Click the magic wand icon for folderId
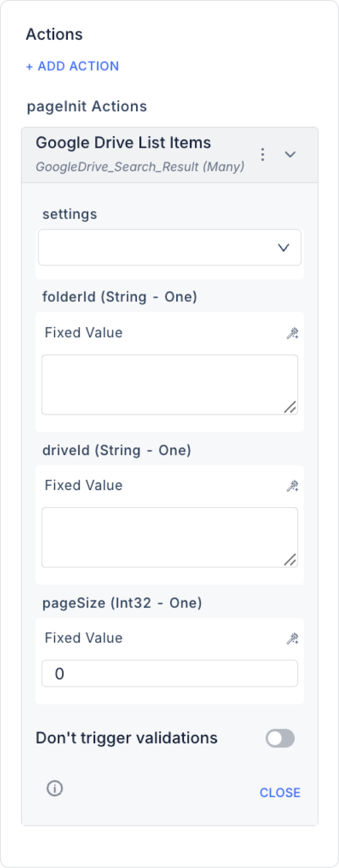Image resolution: width=339 pixels, height=868 pixels. 292,333
